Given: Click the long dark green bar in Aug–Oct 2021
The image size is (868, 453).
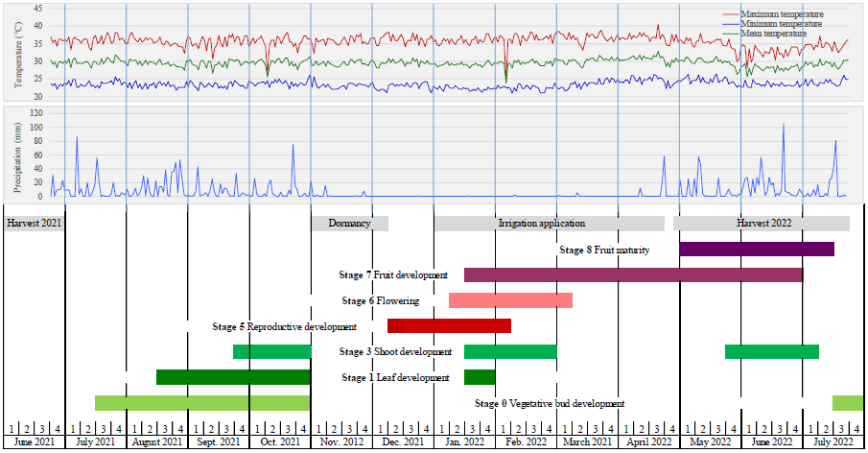Looking at the screenshot, I should pos(233,377).
